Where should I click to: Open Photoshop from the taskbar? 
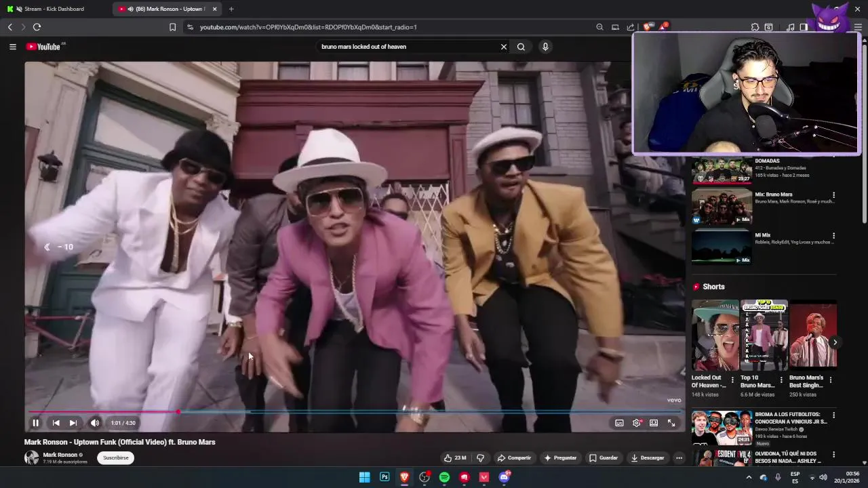(384, 477)
